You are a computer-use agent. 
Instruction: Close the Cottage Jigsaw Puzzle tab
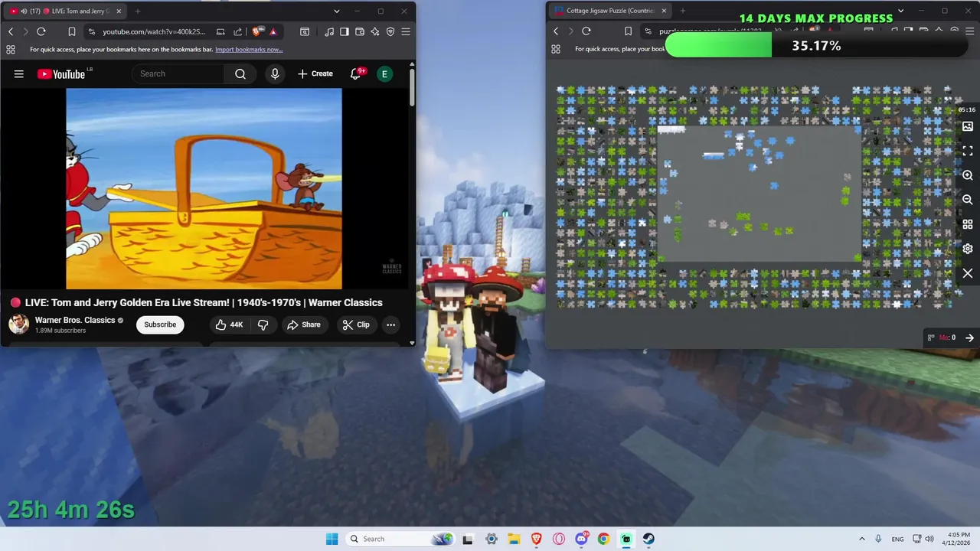click(664, 11)
